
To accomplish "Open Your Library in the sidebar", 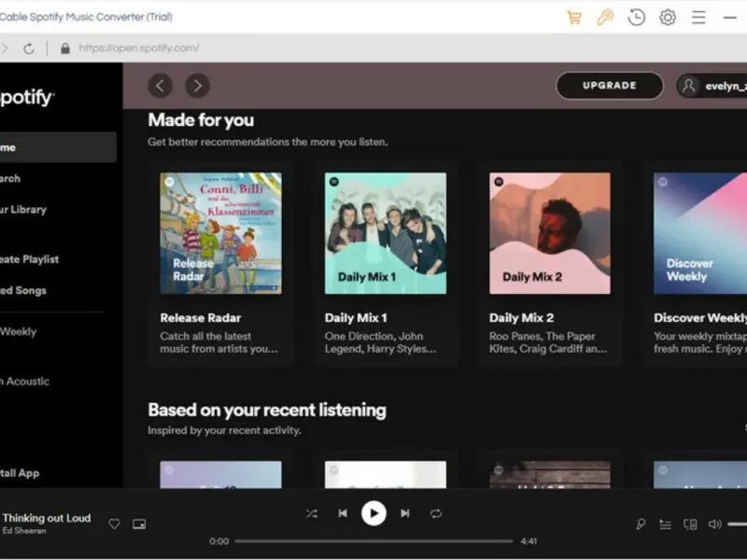I will (x=23, y=209).
